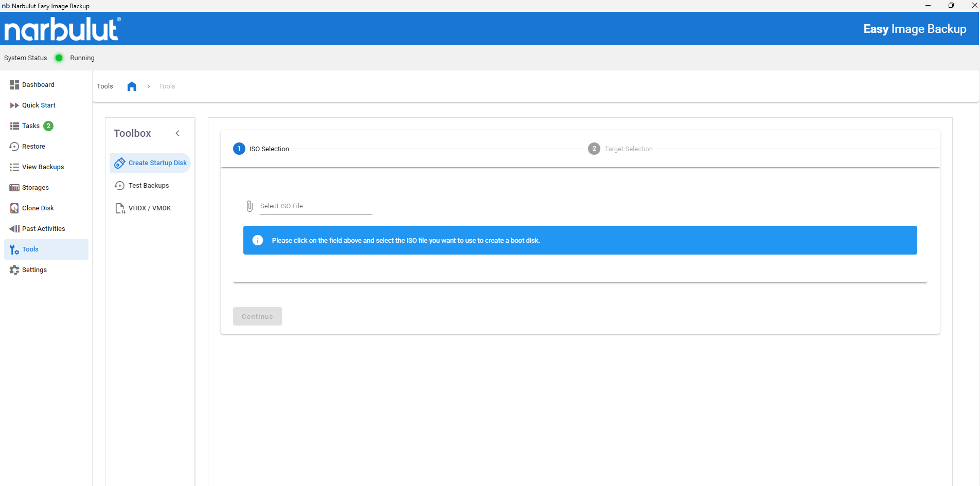
Task: Click the Tools breadcrumb link
Action: (167, 86)
